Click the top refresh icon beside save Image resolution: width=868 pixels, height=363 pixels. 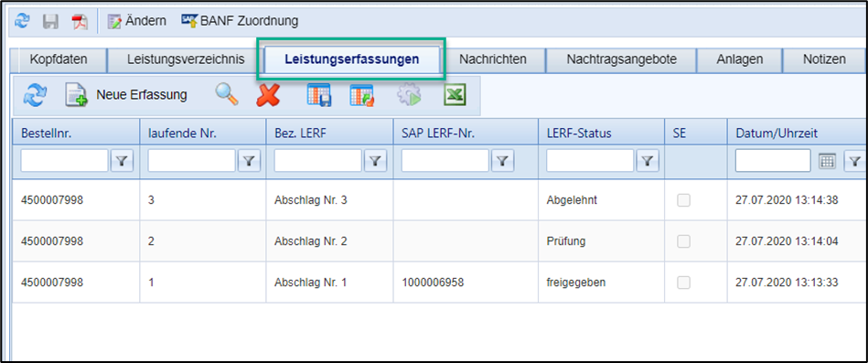point(22,22)
